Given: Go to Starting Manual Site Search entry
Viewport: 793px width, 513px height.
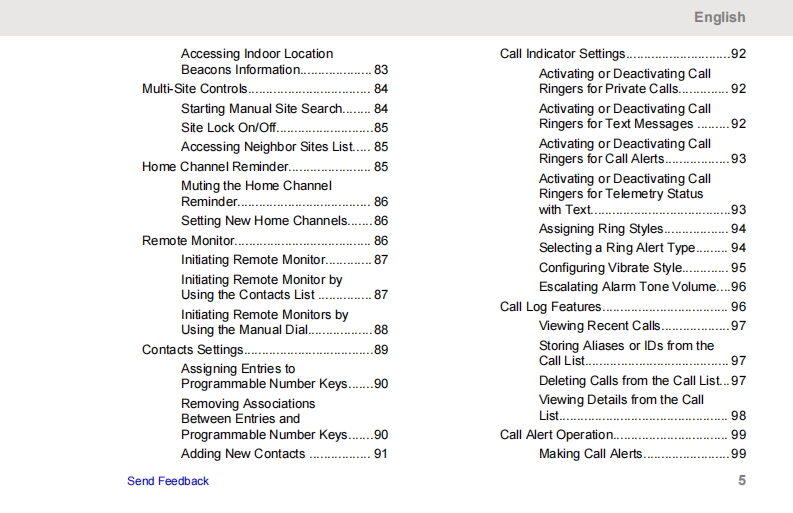Looking at the screenshot, I should point(261,108).
